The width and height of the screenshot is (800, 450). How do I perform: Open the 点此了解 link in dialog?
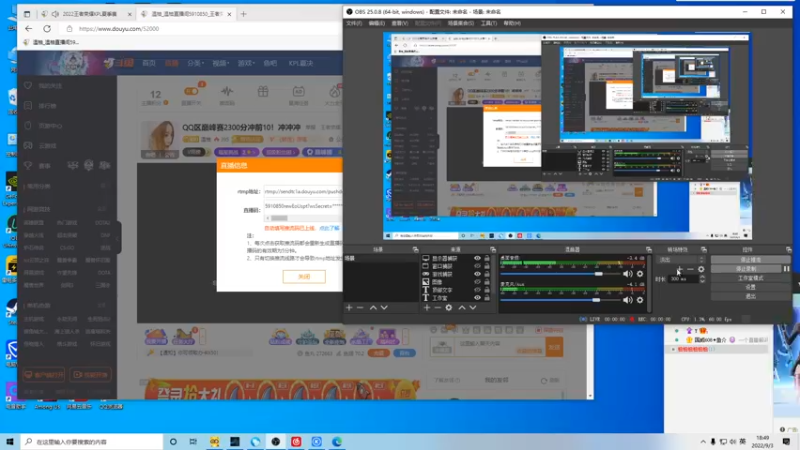tap(329, 228)
